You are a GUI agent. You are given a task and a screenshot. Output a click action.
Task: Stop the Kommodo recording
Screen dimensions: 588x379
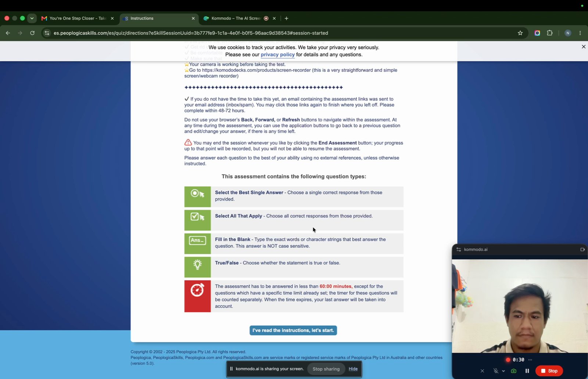point(549,371)
